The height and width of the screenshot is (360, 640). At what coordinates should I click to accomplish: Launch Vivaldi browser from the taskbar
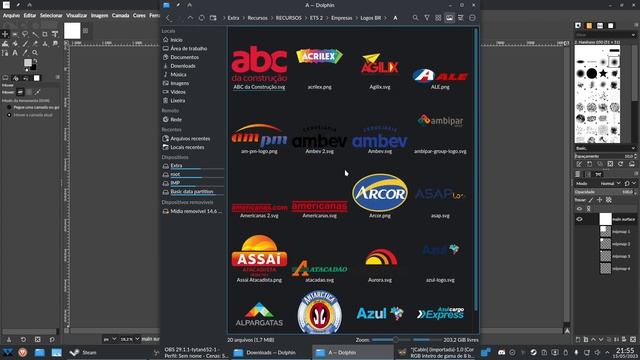click(22, 352)
